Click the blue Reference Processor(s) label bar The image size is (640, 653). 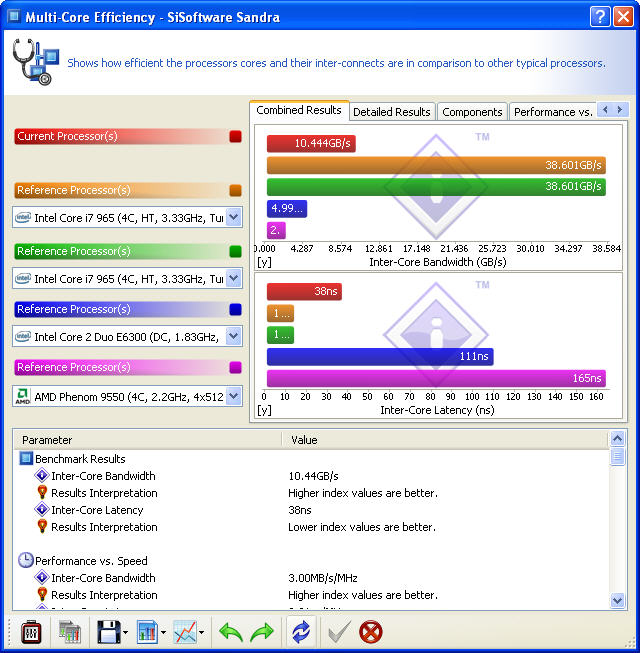(x=121, y=309)
